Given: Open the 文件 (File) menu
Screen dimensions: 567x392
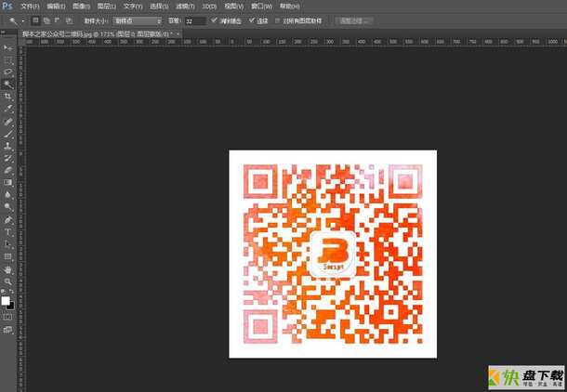Looking at the screenshot, I should (30, 7).
